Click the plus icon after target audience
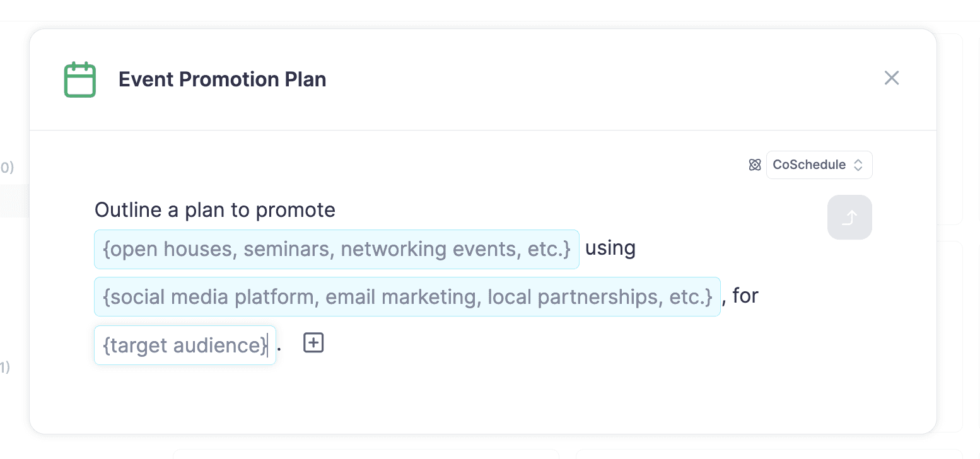The width and height of the screenshot is (980, 459). [x=313, y=343]
